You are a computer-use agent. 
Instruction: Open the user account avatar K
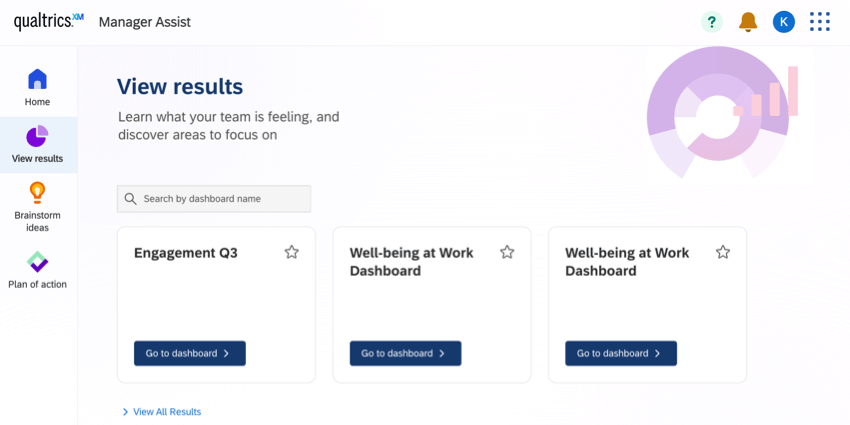[784, 22]
